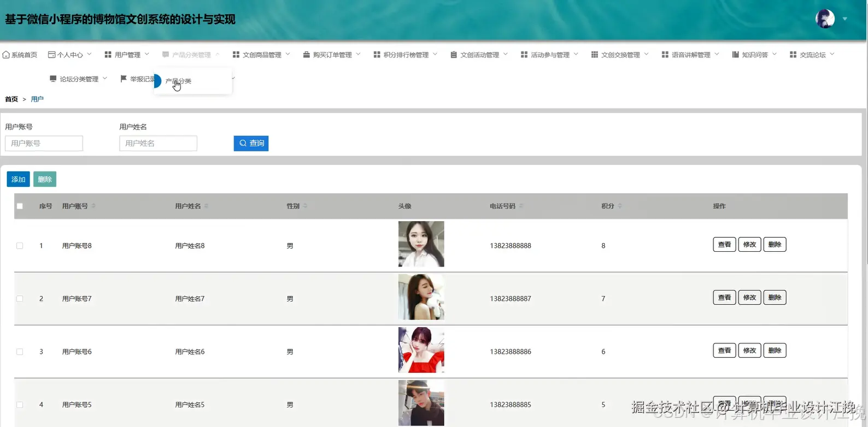Viewport: 868px width, 427px height.
Task: Expand the 论坛分类管理 dropdown chevron
Action: 105,78
